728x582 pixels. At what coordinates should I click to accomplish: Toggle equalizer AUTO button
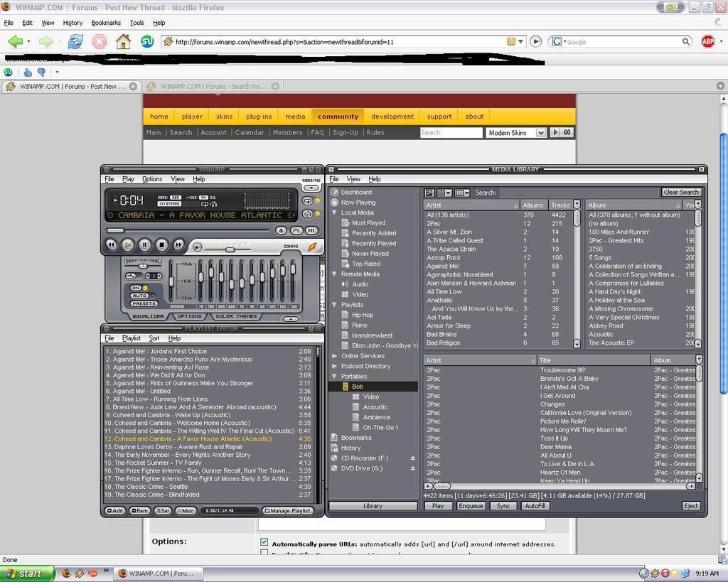tap(139, 296)
